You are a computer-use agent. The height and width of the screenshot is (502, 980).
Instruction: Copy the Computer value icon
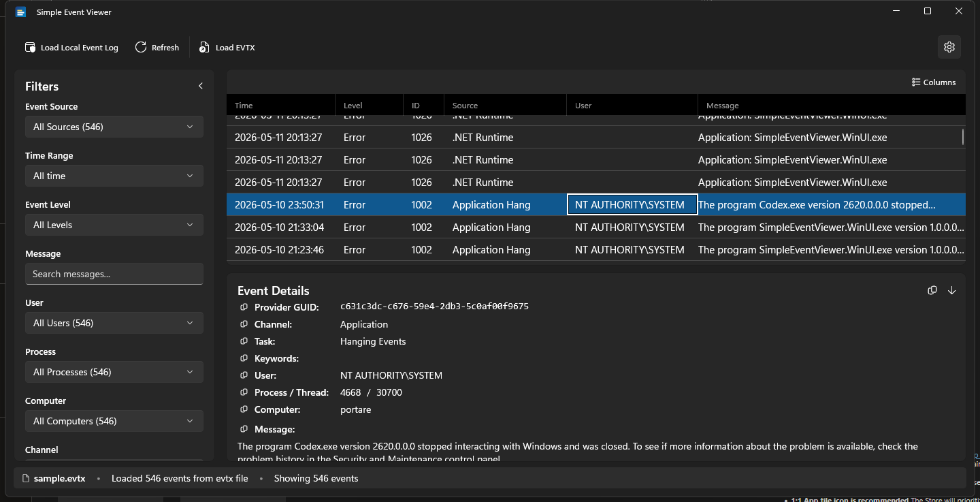[x=244, y=409]
